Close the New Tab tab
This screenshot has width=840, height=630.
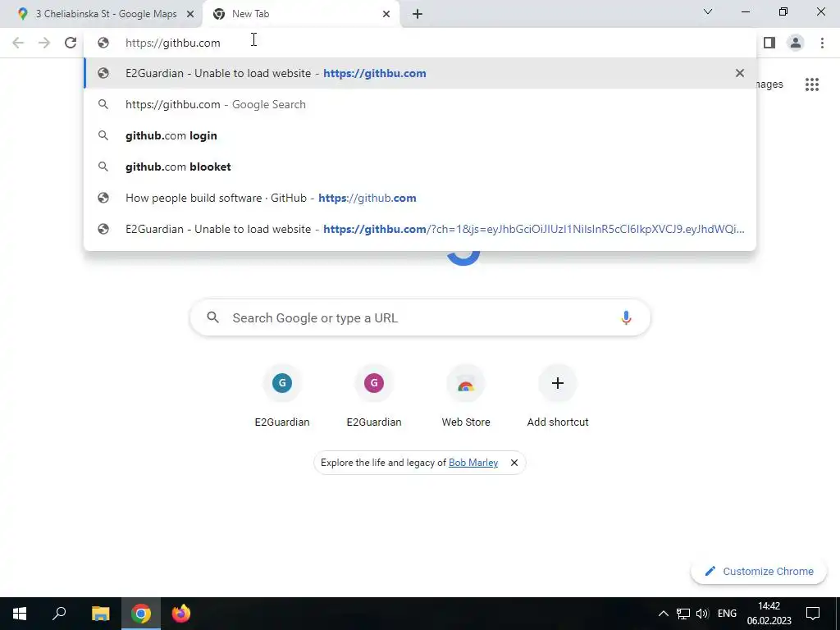(386, 14)
